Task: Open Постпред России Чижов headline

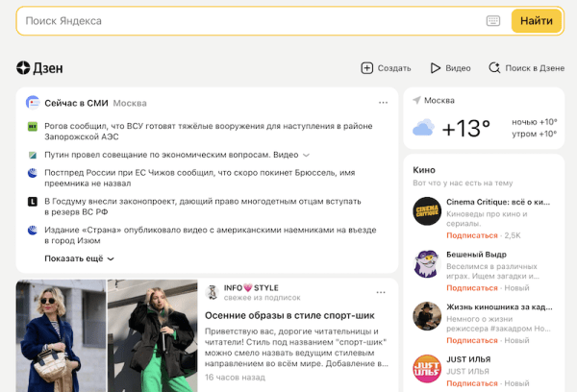Action: click(x=199, y=178)
